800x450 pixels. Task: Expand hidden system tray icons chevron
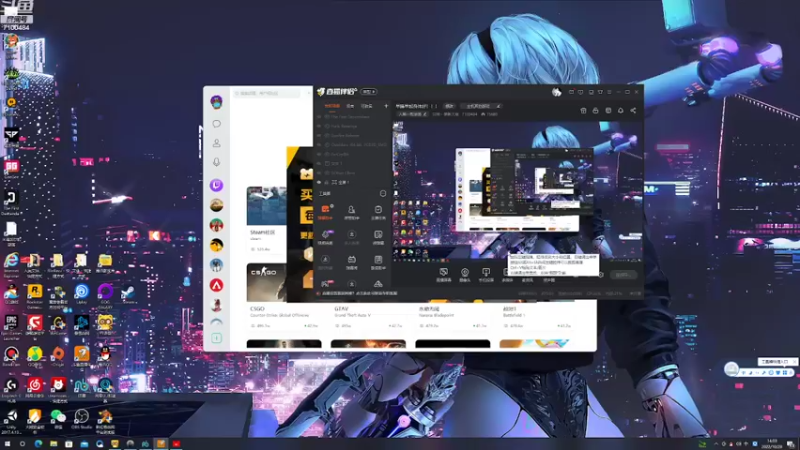tap(715, 444)
